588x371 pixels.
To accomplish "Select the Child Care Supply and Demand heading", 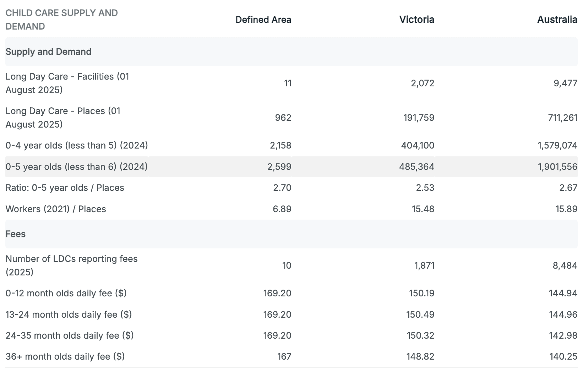I will (x=61, y=20).
